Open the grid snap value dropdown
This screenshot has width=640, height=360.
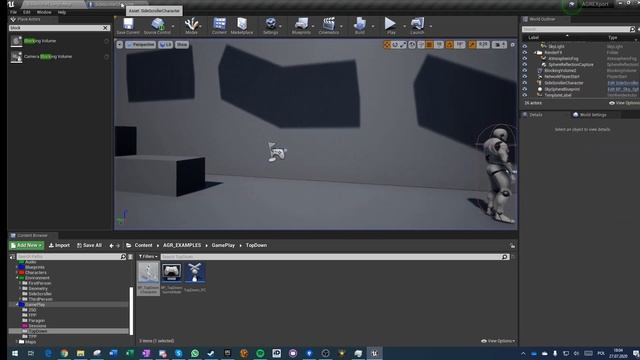(439, 44)
